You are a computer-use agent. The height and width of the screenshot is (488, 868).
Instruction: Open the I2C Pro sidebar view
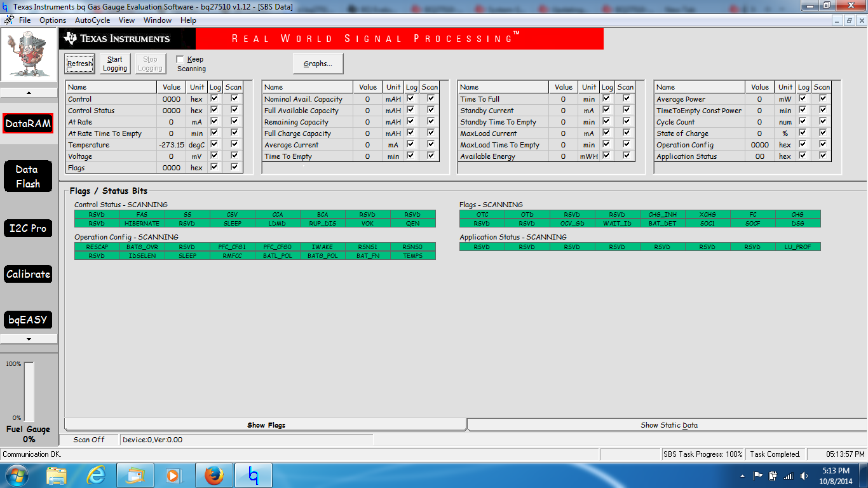coord(28,228)
